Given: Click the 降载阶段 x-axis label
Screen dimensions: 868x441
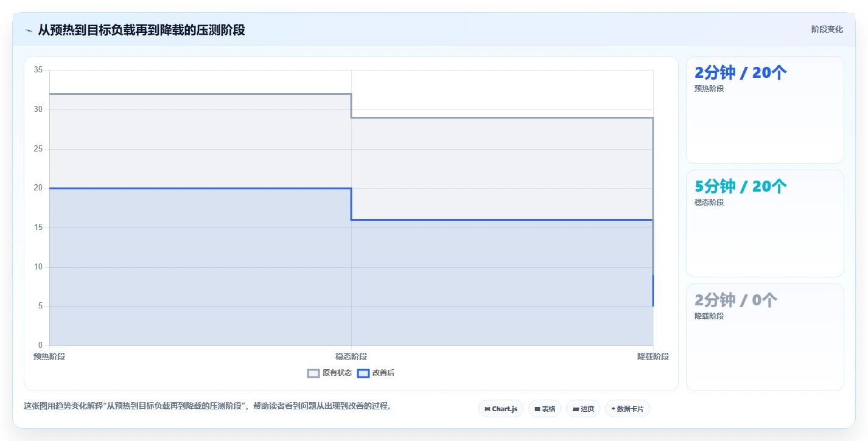Looking at the screenshot, I should (653, 357).
